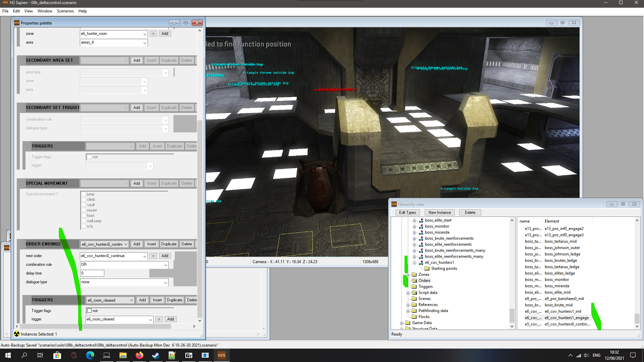The width and height of the screenshot is (644, 362).
Task: Click arrow button beside e6_room_cleared trigger
Action: pyautogui.click(x=159, y=319)
